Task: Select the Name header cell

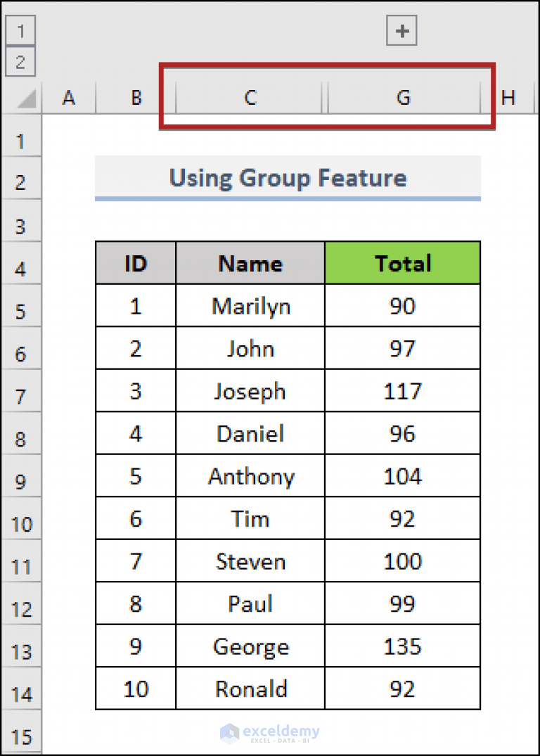Action: (250, 263)
